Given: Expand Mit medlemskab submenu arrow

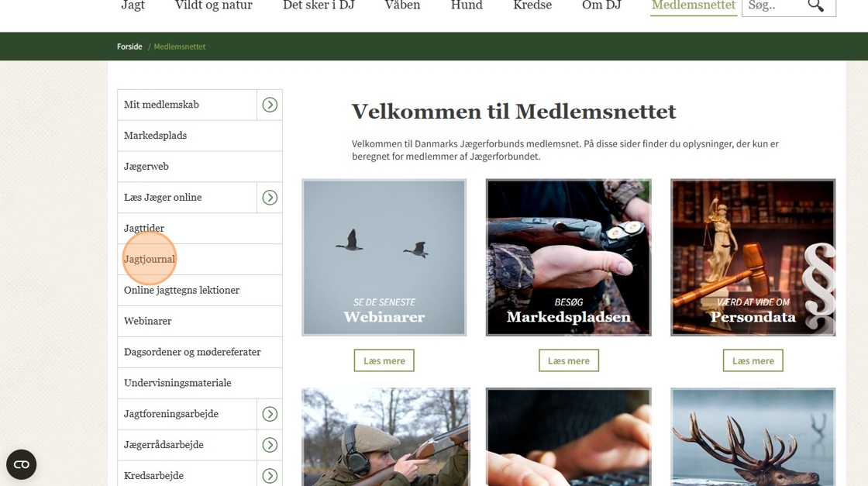Looking at the screenshot, I should [270, 105].
